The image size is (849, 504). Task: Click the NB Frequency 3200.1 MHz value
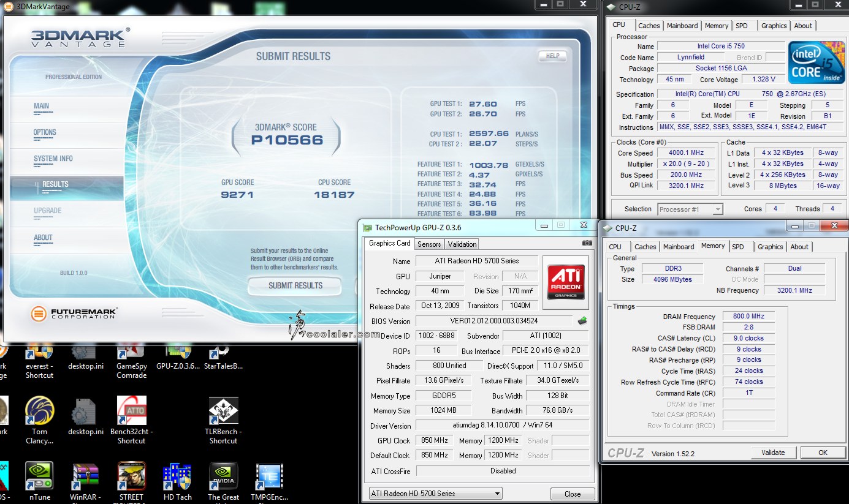[x=794, y=290]
